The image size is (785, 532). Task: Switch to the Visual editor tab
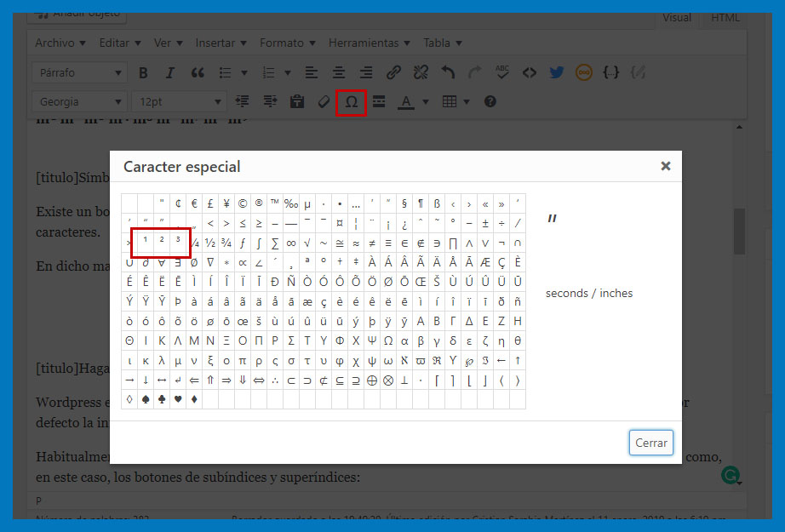[676, 18]
